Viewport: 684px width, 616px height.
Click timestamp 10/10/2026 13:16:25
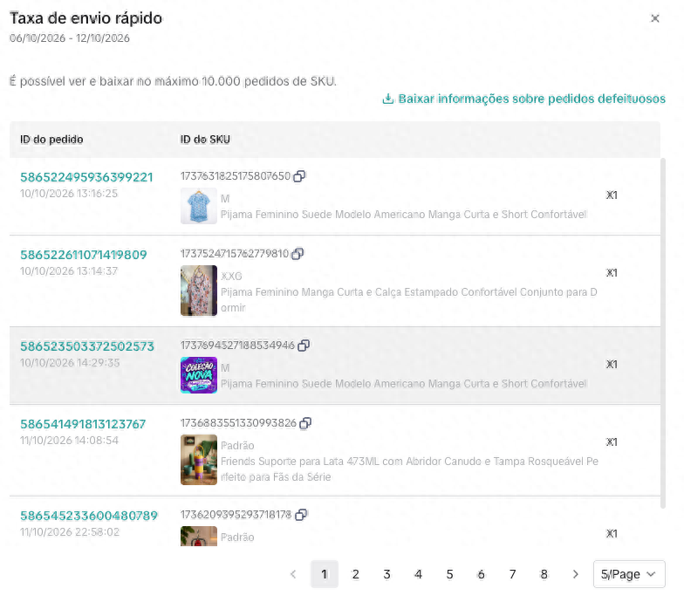click(x=69, y=194)
